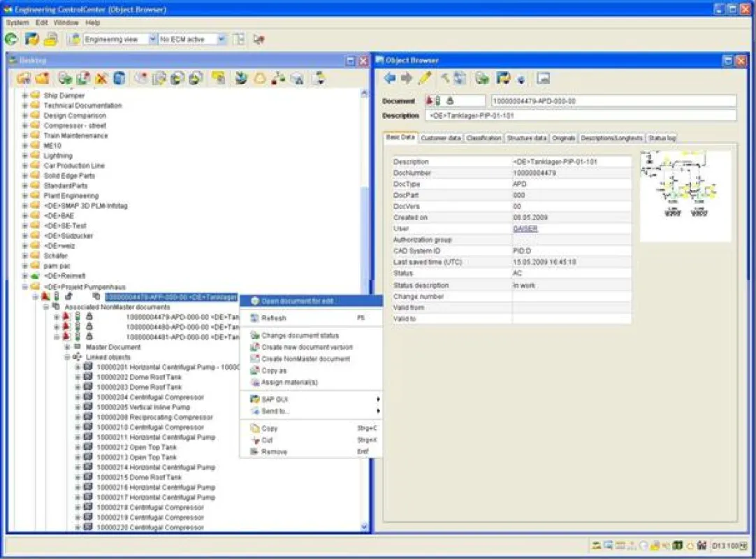Viewport: 756px width, 559px height.
Task: Click the blue left arrow in Object Browser toolbar
Action: click(390, 78)
